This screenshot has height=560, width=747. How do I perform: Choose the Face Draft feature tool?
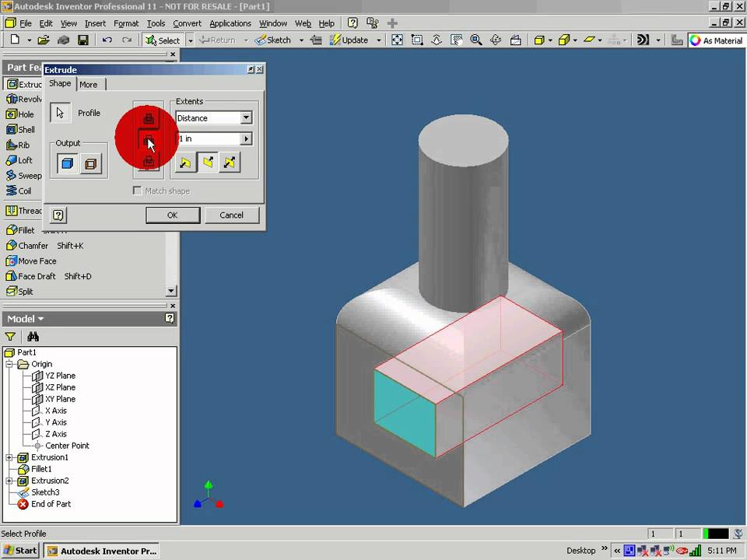pos(37,276)
